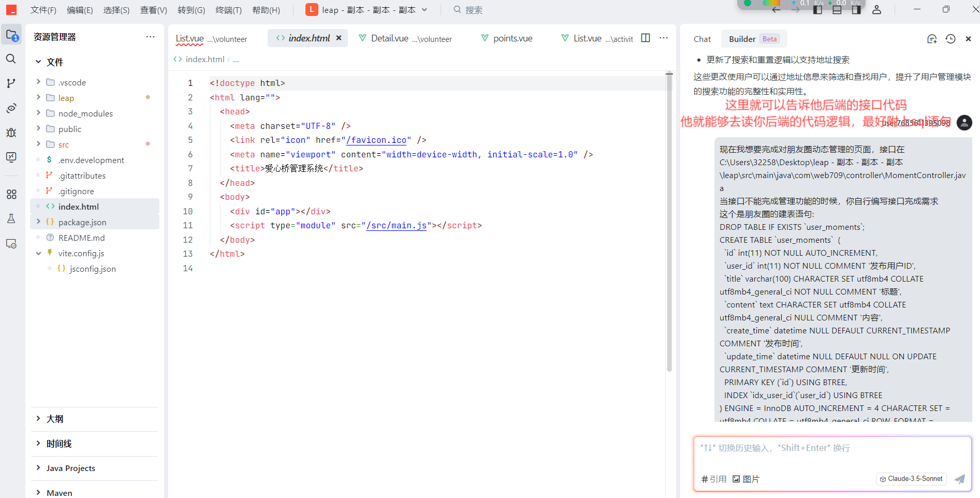The image size is (980, 498).
Task: Expand the 大纲 outline section
Action: 38,418
